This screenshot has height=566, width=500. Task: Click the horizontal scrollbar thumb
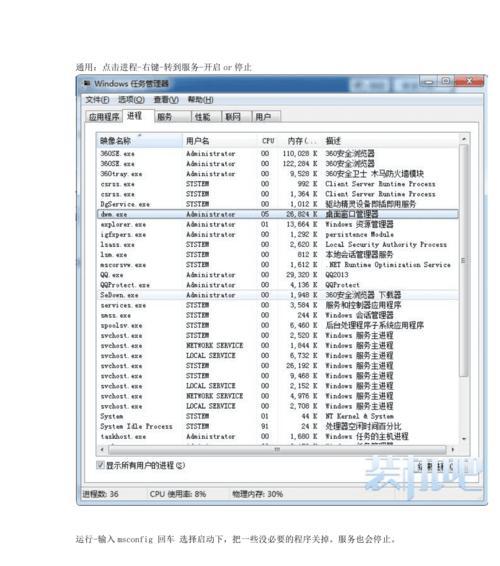click(x=277, y=449)
